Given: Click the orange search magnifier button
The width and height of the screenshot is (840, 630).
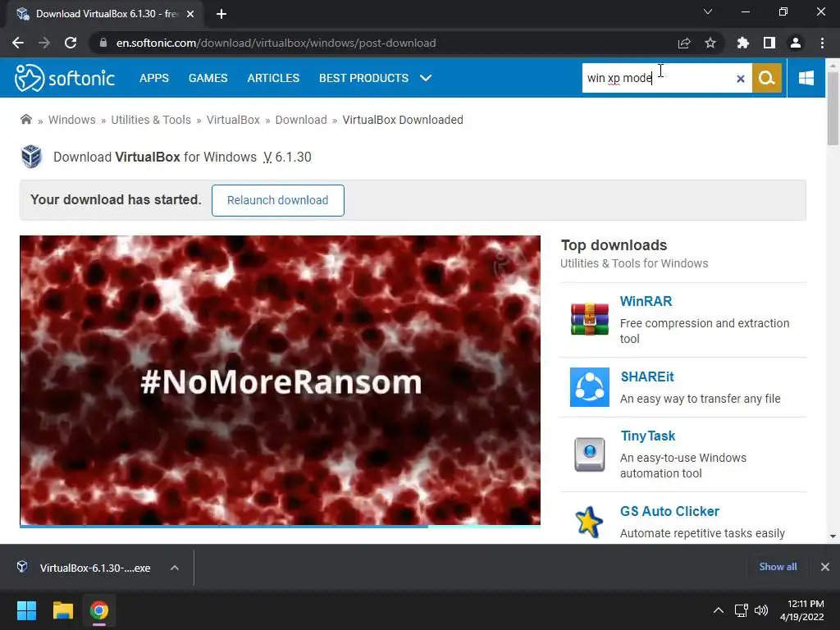Looking at the screenshot, I should (x=767, y=78).
